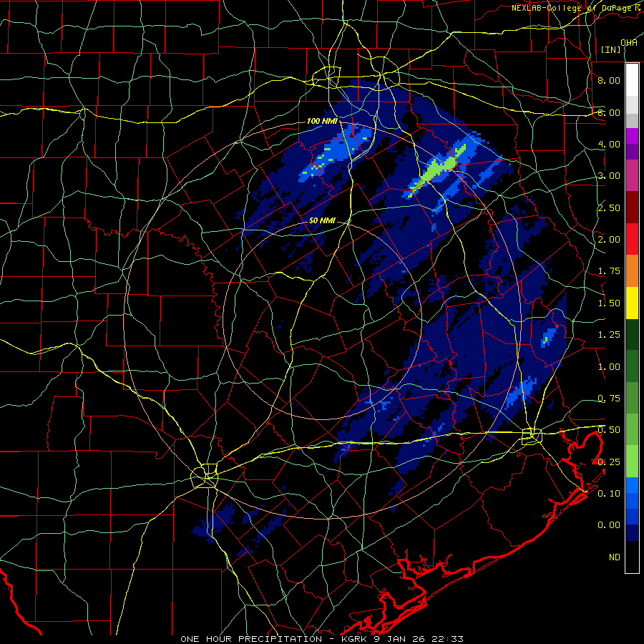Viewport: 644px width, 644px height.
Task: Click the OHA product label
Action: [629, 43]
